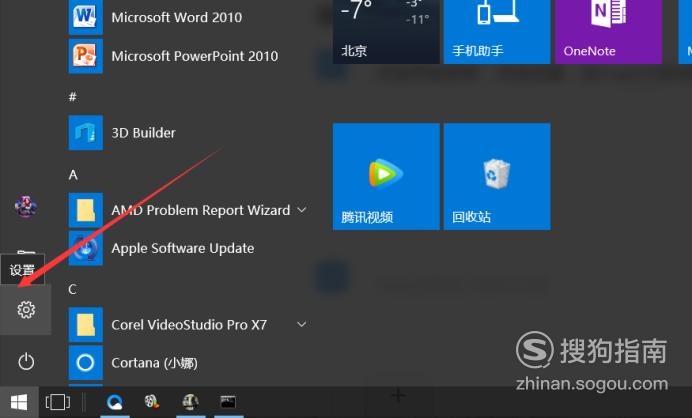Viewport: 692px width, 418px height.
Task: Open the 手机助手 tile
Action: [x=497, y=32]
